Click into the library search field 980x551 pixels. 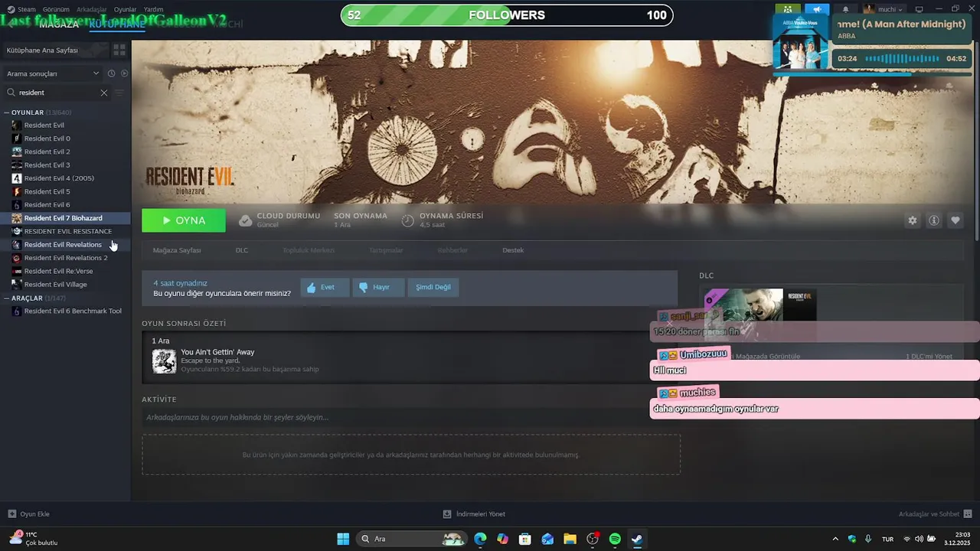(x=57, y=93)
